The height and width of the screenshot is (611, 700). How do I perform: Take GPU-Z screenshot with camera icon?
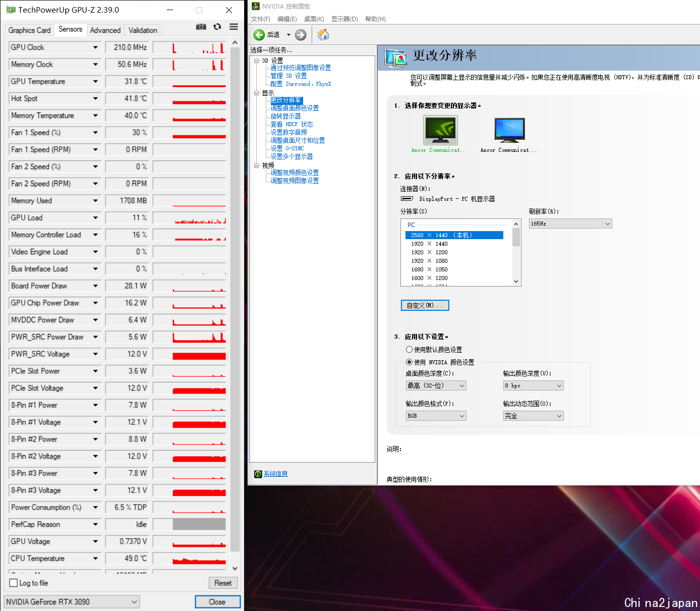click(201, 27)
